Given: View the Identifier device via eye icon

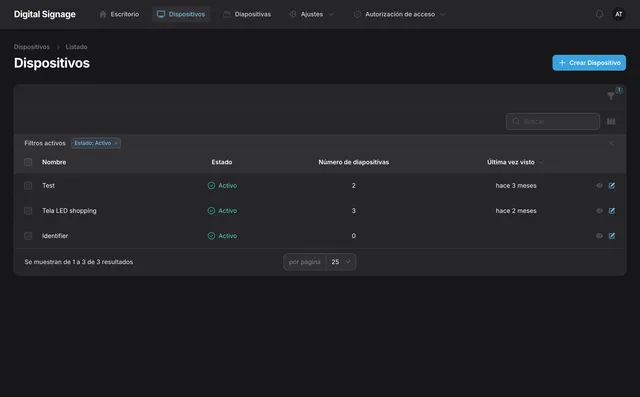Looking at the screenshot, I should pos(599,236).
